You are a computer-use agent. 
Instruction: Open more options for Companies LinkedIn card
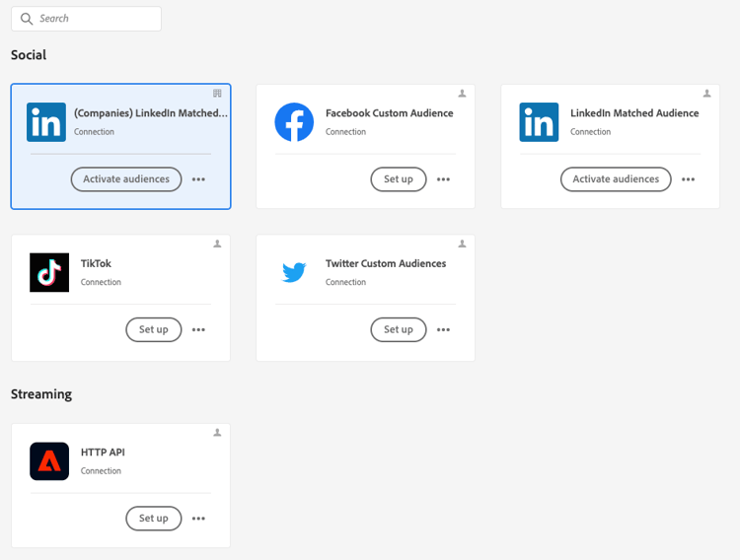point(198,179)
